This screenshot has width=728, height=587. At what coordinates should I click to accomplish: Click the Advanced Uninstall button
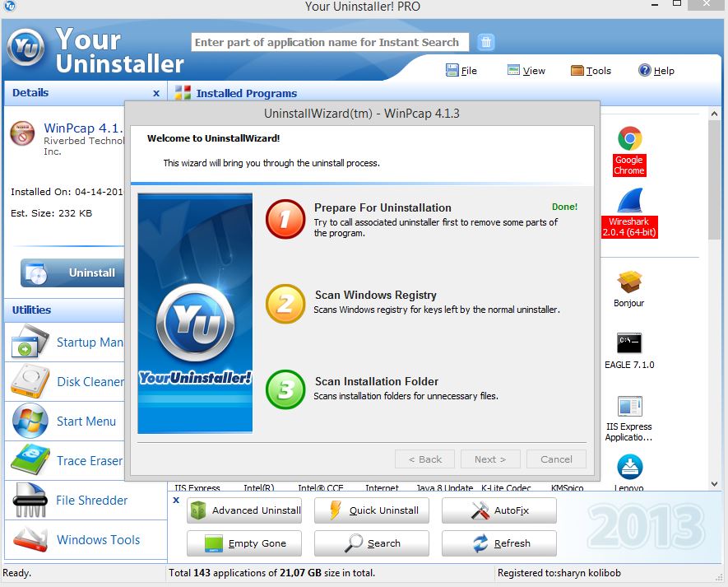tap(244, 510)
